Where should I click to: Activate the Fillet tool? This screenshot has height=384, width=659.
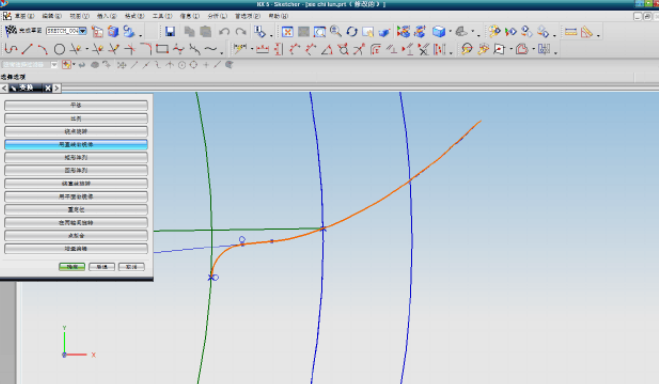(146, 49)
